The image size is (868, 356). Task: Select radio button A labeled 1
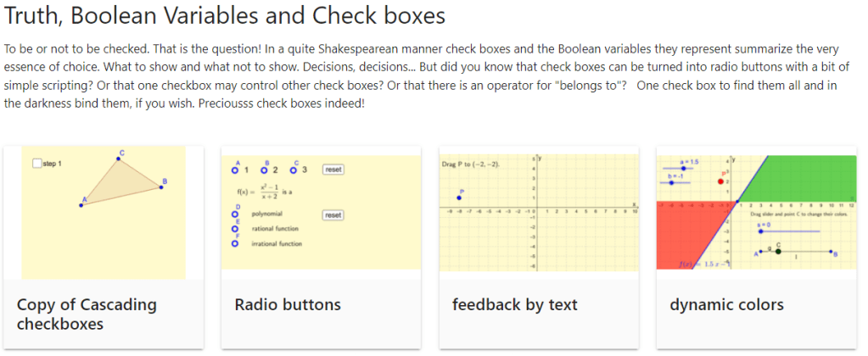235,170
